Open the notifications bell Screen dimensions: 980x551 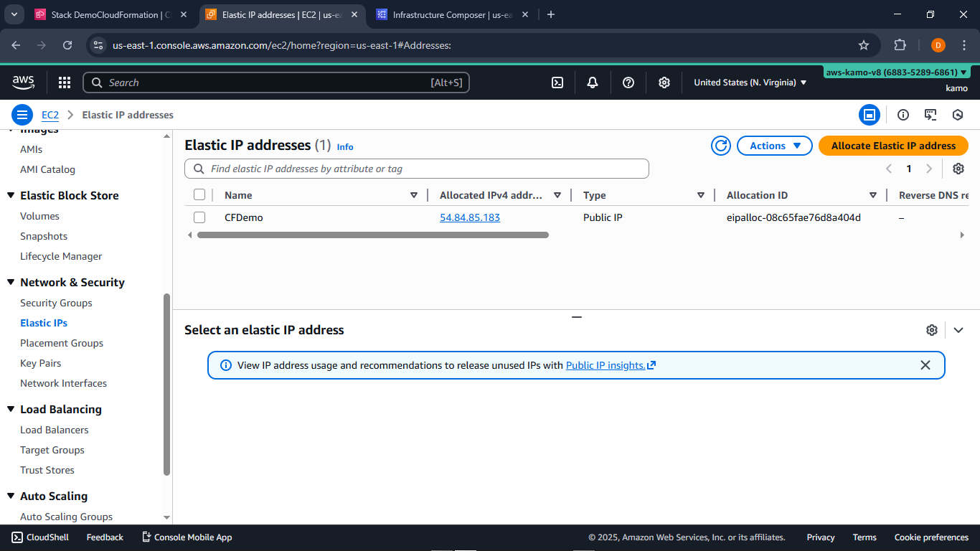click(593, 83)
